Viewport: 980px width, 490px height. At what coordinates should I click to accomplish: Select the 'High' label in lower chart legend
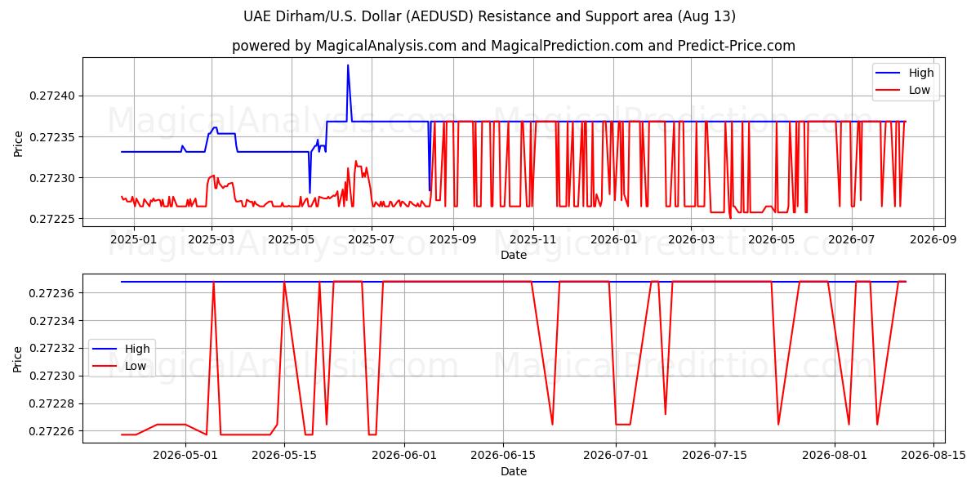tap(137, 349)
